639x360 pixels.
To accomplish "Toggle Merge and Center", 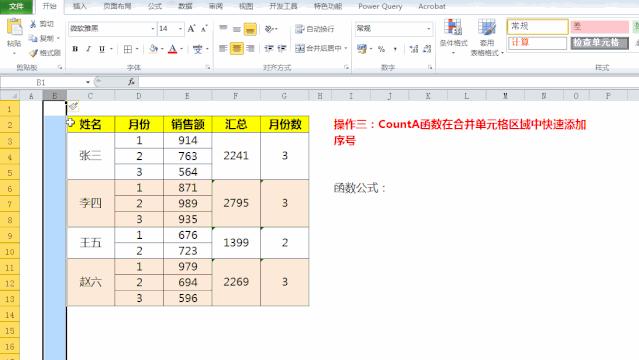I will point(318,49).
